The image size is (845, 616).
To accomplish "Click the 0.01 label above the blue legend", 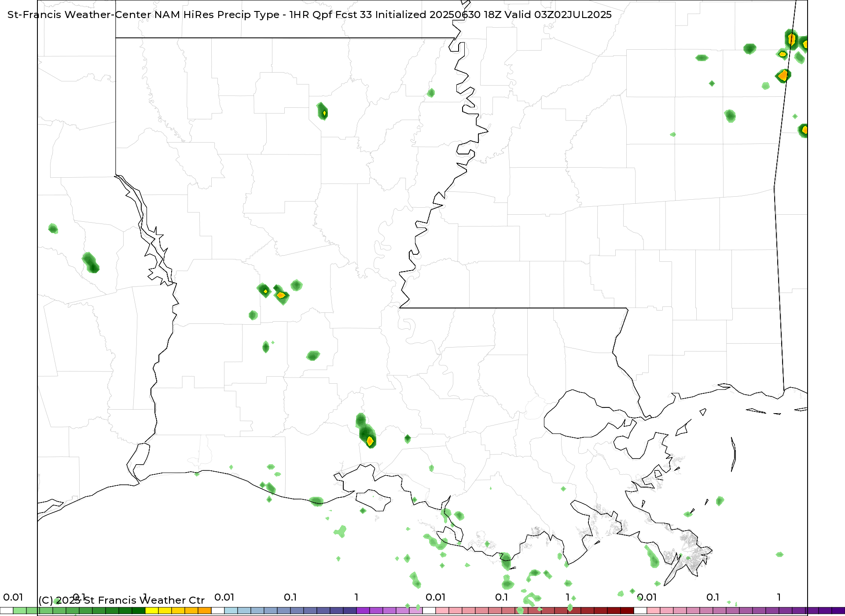I will point(224,597).
